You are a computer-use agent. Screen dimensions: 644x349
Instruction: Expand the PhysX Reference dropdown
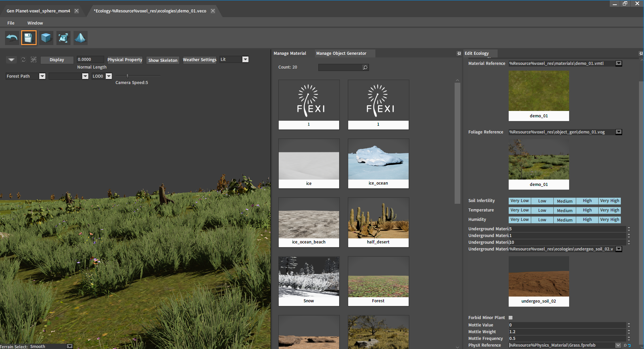618,345
